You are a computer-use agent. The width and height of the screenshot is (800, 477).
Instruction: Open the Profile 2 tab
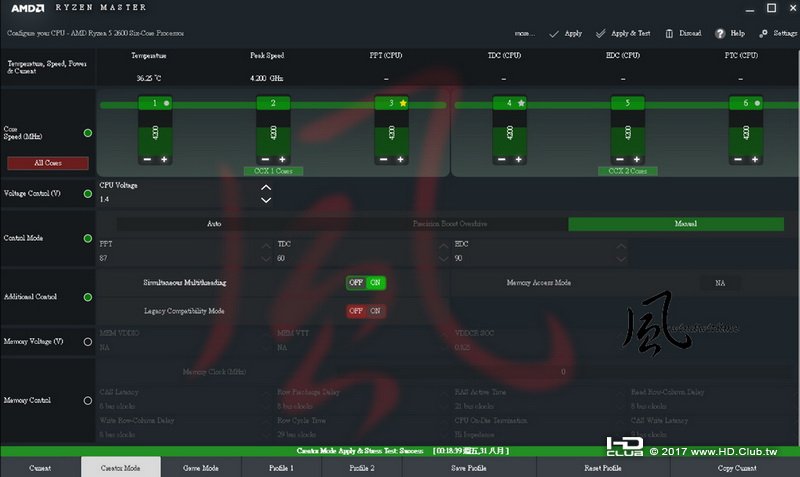[362, 467]
